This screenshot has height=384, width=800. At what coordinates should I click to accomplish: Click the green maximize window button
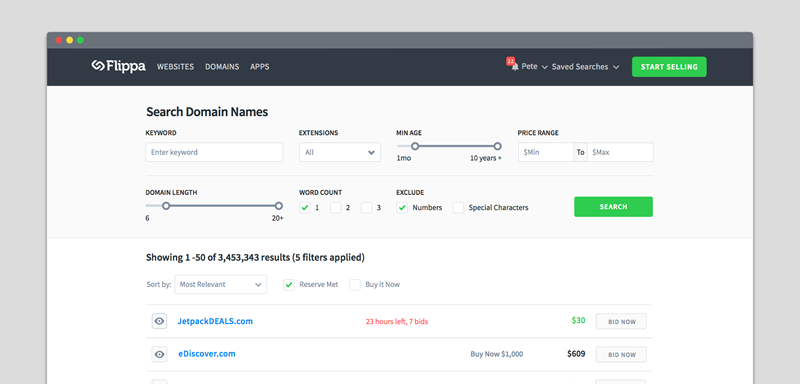(80, 40)
